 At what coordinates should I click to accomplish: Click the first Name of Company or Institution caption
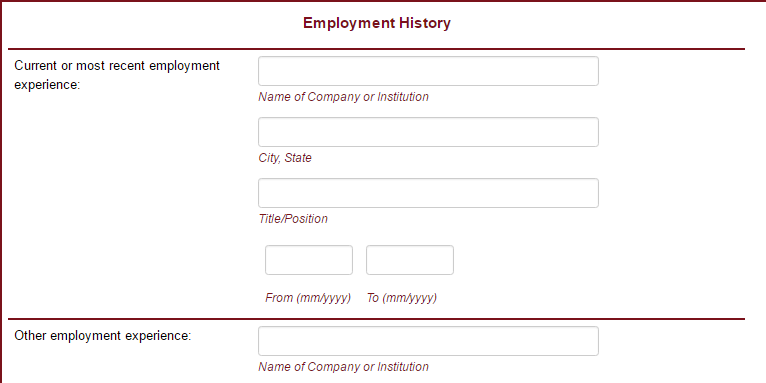(x=343, y=97)
